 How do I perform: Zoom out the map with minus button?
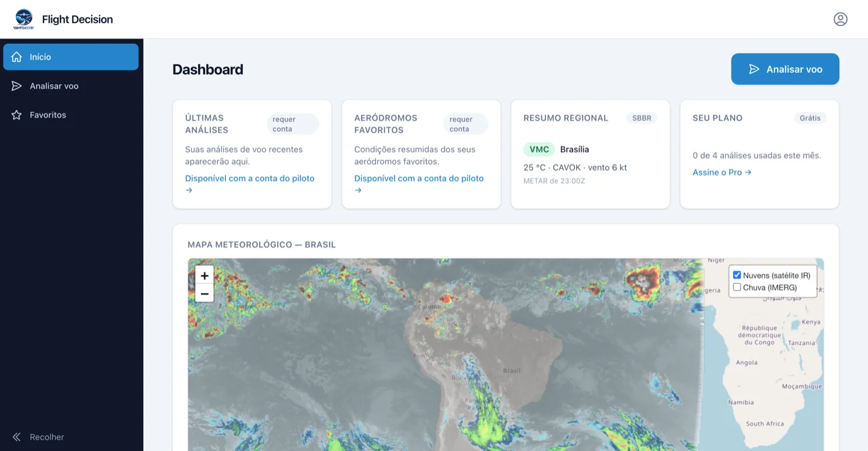point(204,294)
